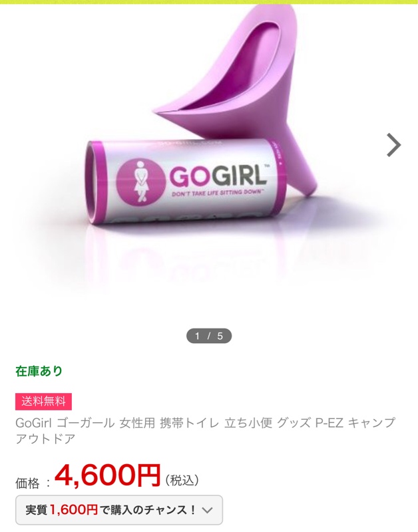Click the GOGIRL logo text on the tube
This screenshot has height=532, width=418.
pyautogui.click(x=217, y=176)
